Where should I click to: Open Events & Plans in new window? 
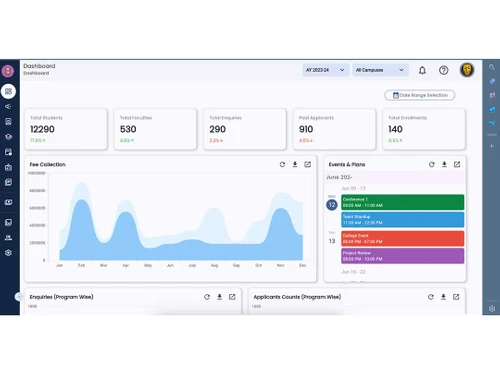(x=457, y=164)
